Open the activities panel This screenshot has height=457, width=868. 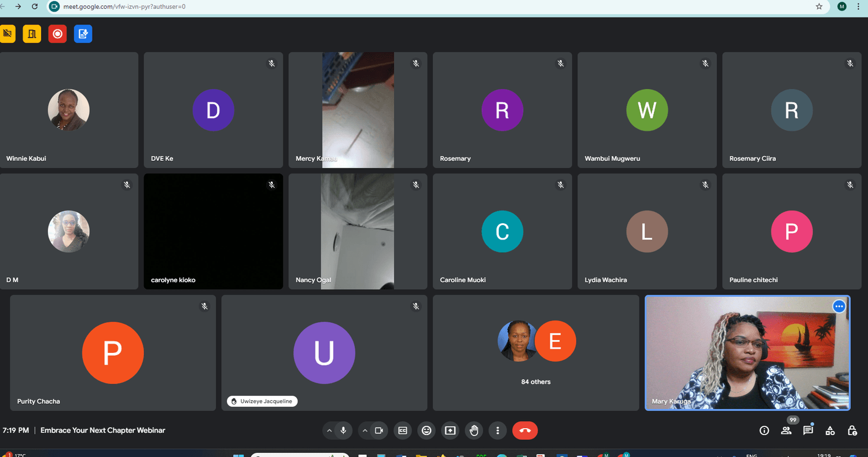pos(830,430)
